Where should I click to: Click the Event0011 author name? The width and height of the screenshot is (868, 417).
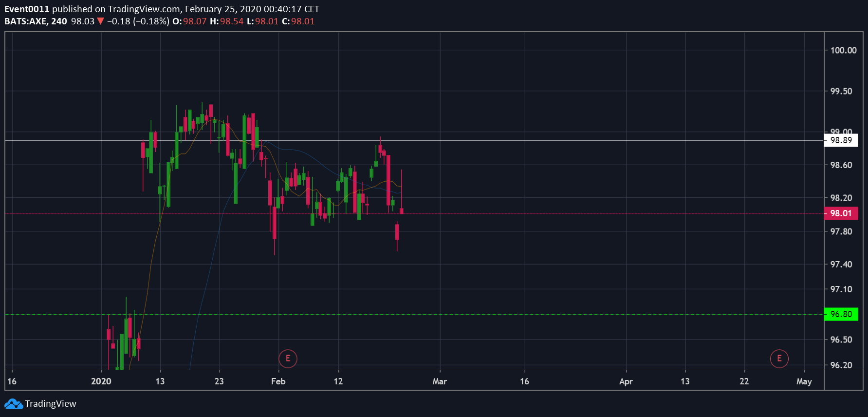click(27, 9)
